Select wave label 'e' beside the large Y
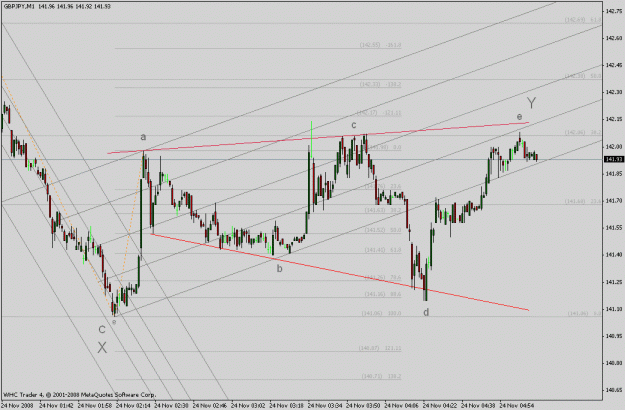 pos(519,117)
